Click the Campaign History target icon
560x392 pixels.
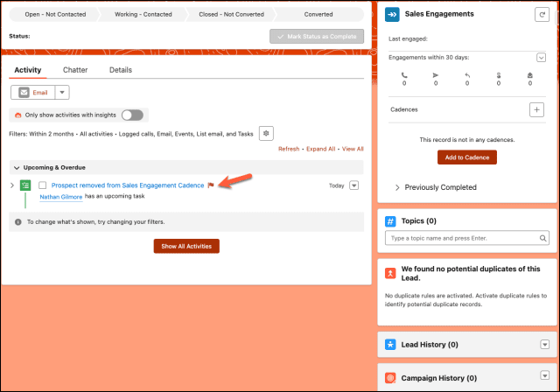[391, 378]
